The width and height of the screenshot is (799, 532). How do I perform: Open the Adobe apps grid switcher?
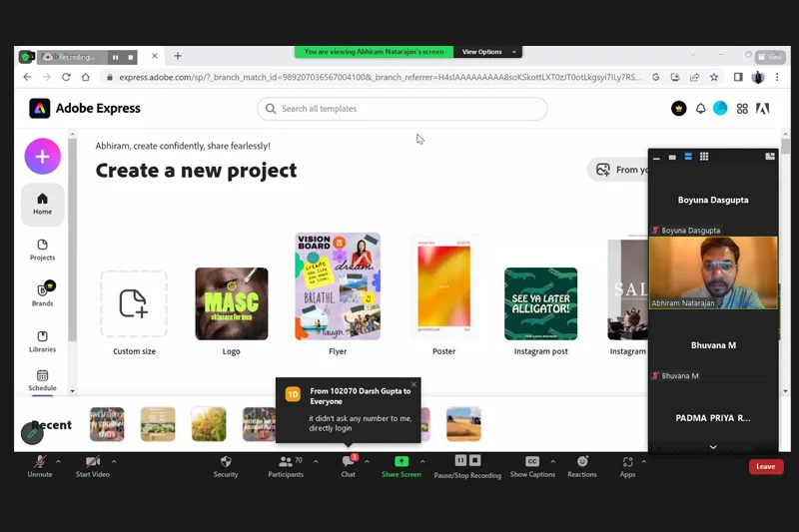point(742,109)
